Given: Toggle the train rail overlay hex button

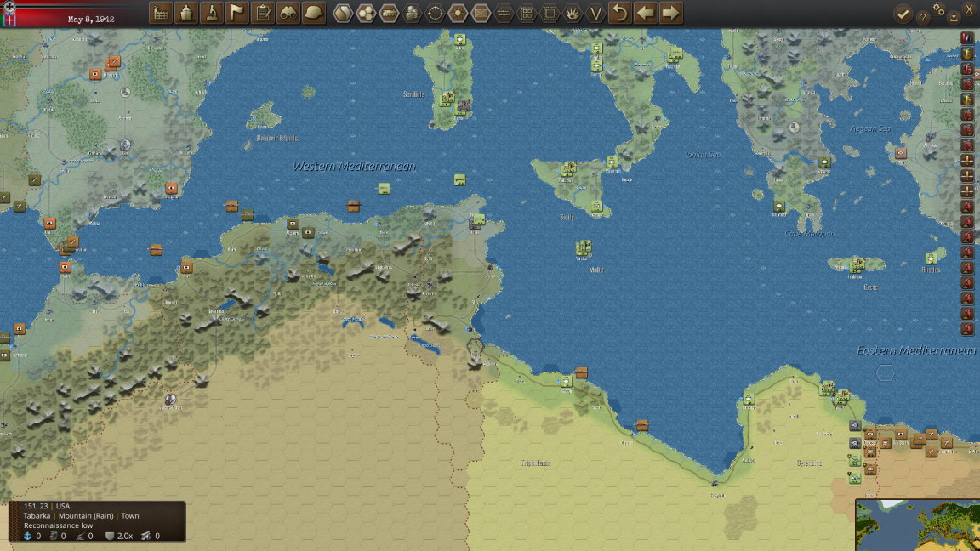Looking at the screenshot, I should point(389,13).
